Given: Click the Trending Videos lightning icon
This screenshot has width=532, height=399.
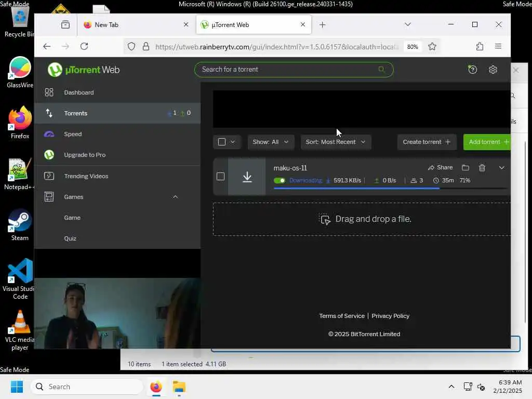Looking at the screenshot, I should click(49, 176).
